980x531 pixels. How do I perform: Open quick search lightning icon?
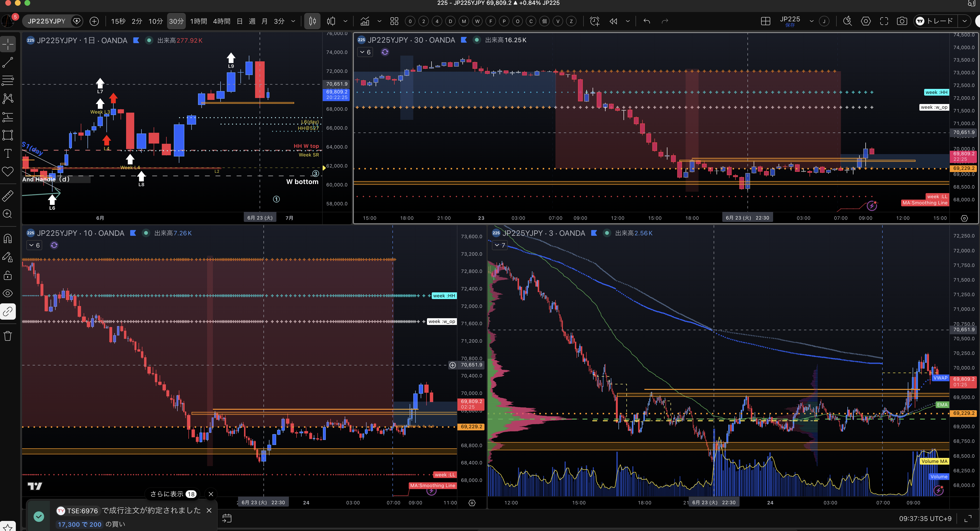(x=847, y=21)
